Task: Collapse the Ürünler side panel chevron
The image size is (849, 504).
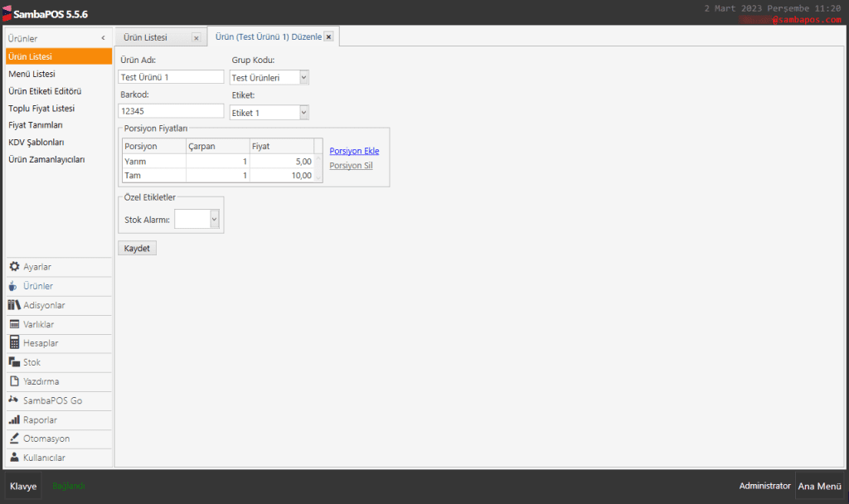Action: point(103,38)
